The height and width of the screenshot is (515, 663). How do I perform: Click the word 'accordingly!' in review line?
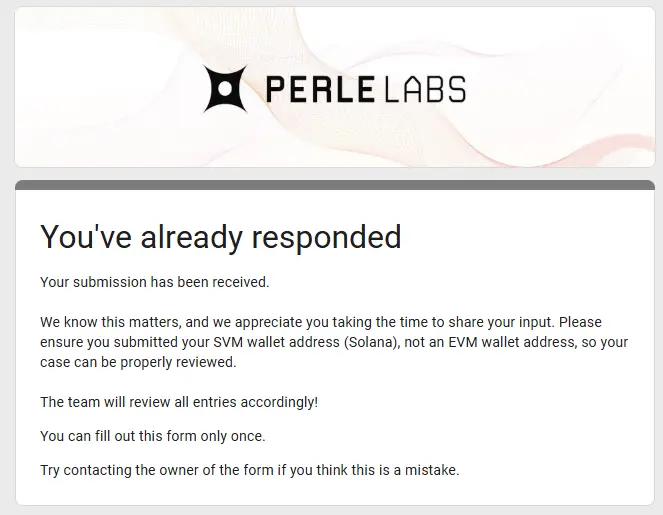pos(279,403)
